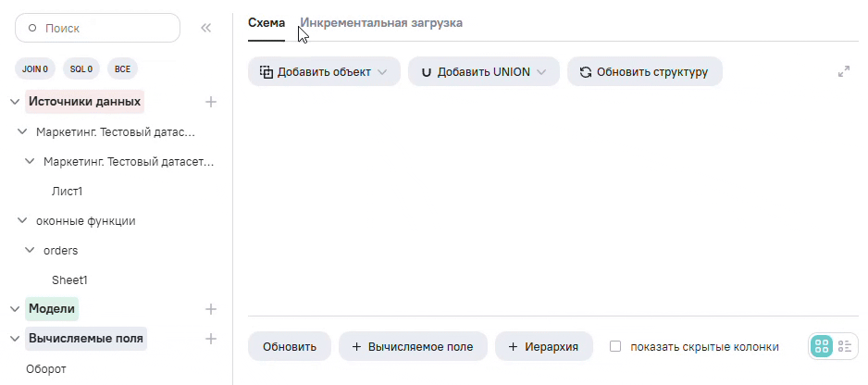This screenshot has width=868, height=385.
Task: Switch to Инкрементальная загрузка tab
Action: [x=381, y=22]
